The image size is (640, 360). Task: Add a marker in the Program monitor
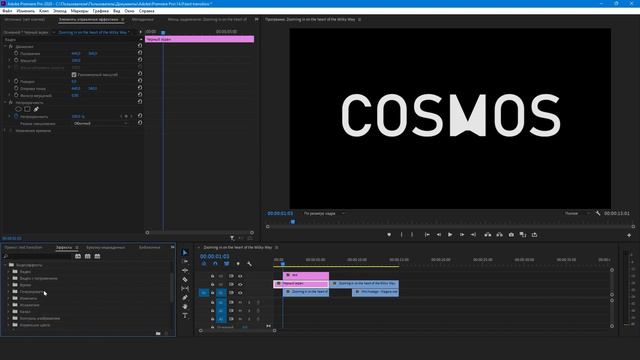pos(389,235)
